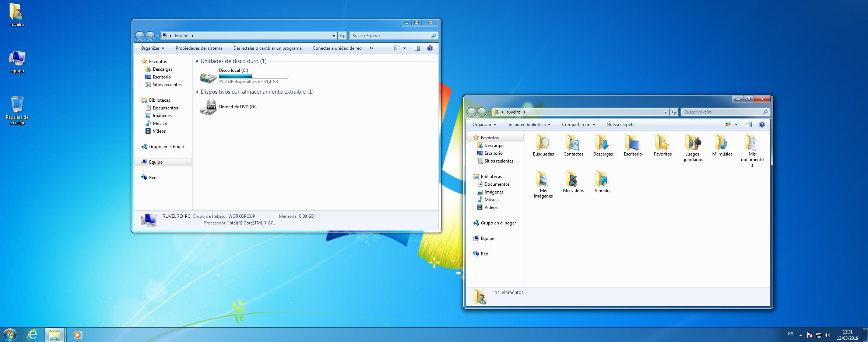The width and height of the screenshot is (868, 342).
Task: Click the help icon in Equipo window
Action: (x=430, y=48)
